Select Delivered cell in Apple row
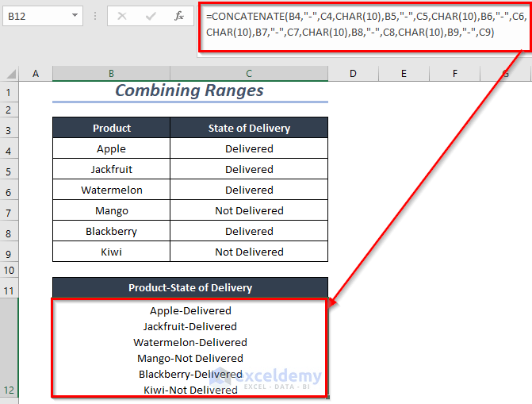 [249, 148]
